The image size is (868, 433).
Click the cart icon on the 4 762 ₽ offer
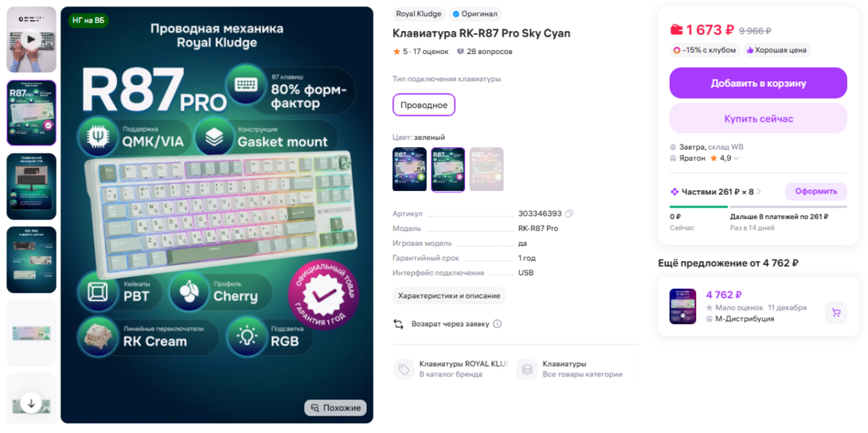click(836, 313)
